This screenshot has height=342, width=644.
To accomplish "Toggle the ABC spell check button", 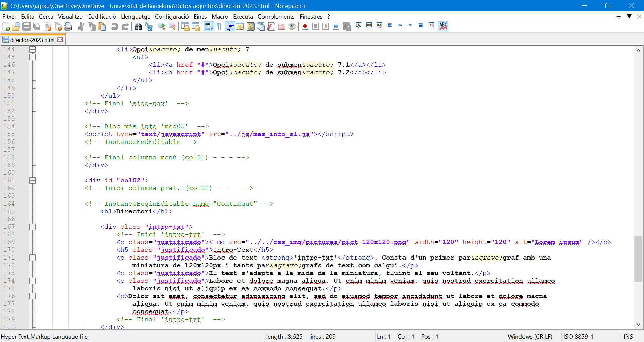I will coord(443,26).
